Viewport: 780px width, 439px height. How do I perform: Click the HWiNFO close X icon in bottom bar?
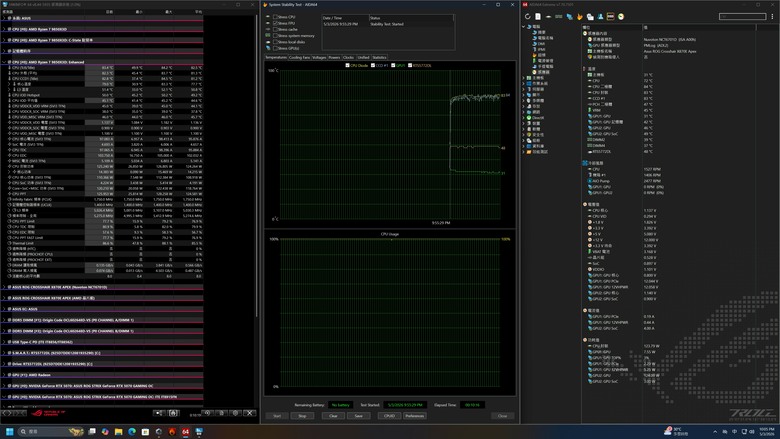(x=250, y=413)
